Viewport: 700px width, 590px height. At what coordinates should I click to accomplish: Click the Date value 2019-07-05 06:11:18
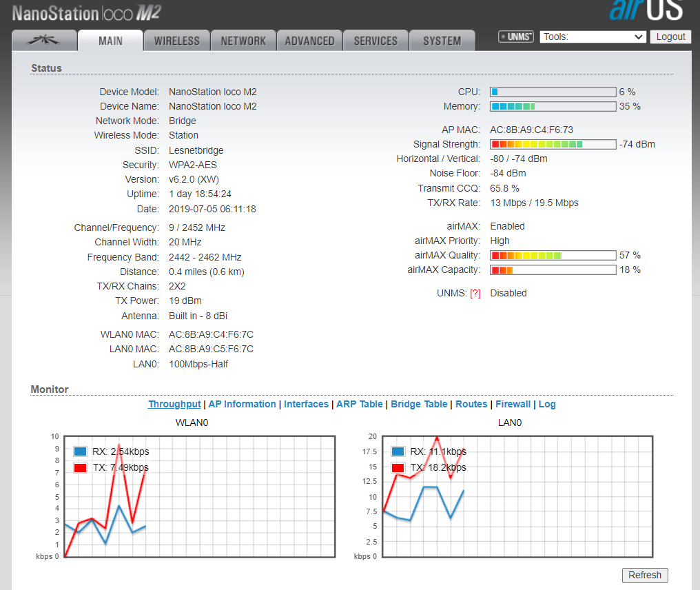tap(212, 209)
